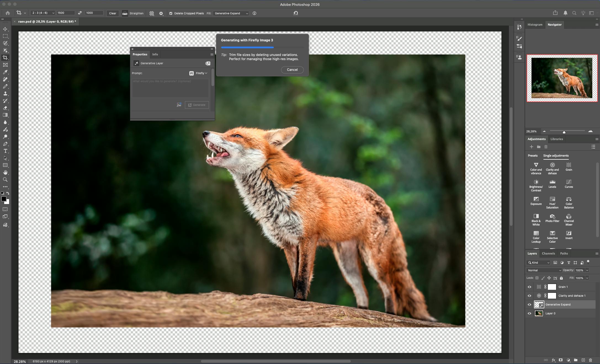This screenshot has width=600, height=364.
Task: Open crop overlay grid options
Action: click(x=152, y=13)
